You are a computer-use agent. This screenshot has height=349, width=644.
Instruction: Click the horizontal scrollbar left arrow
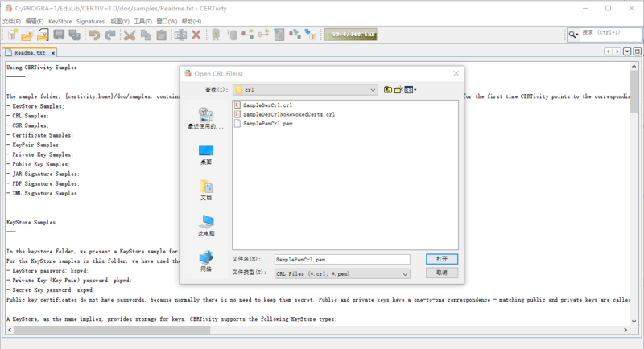[10, 330]
